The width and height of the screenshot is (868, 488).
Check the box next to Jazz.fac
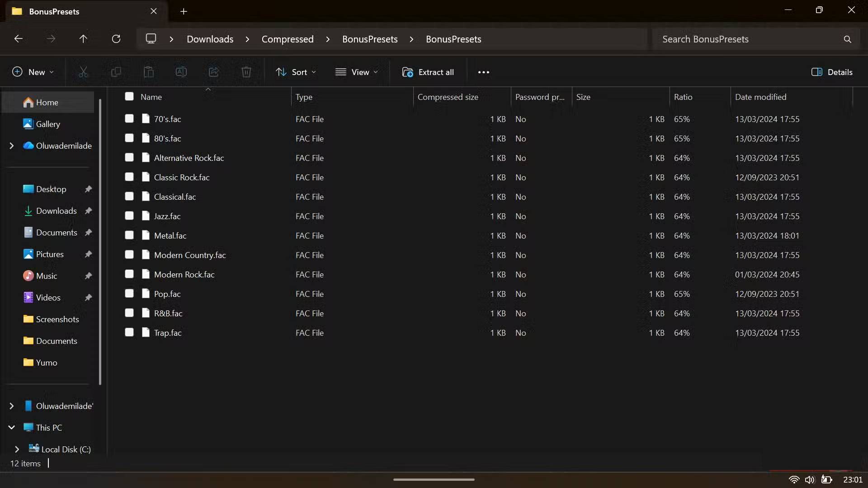129,216
